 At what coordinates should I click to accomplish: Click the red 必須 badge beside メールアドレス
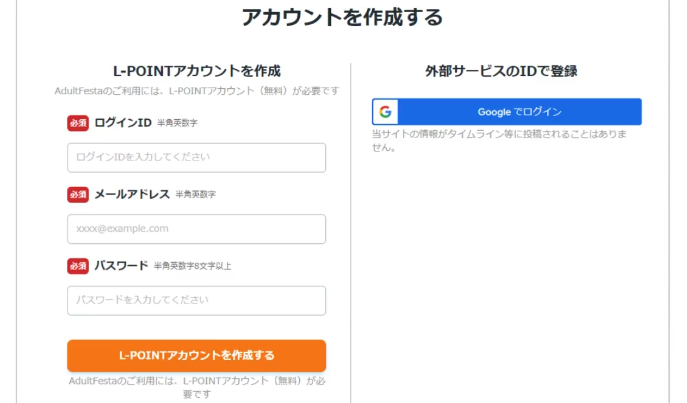pos(78,194)
